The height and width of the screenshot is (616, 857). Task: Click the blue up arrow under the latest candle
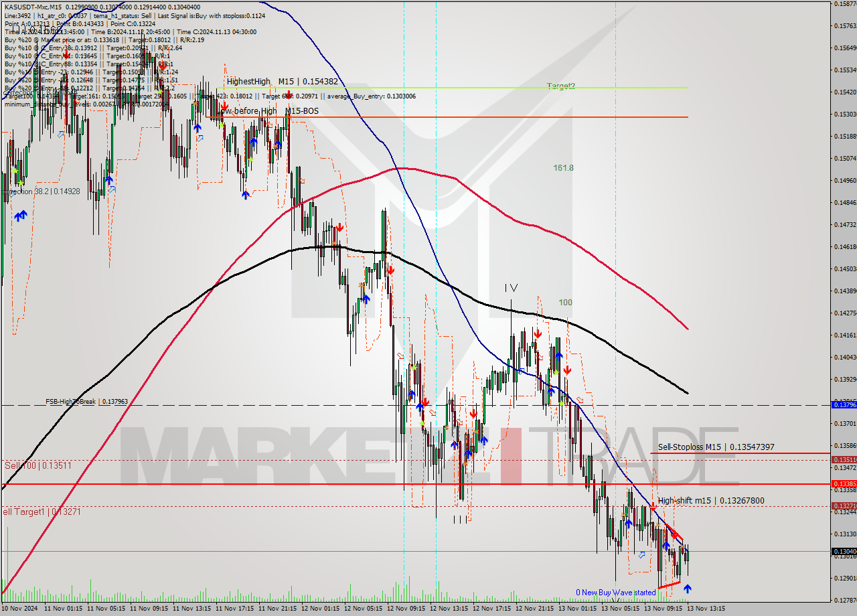687,589
